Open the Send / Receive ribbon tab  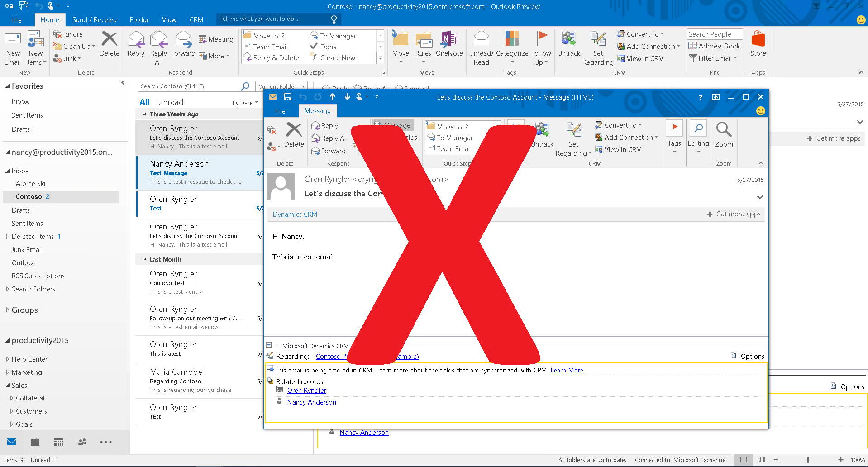94,20
